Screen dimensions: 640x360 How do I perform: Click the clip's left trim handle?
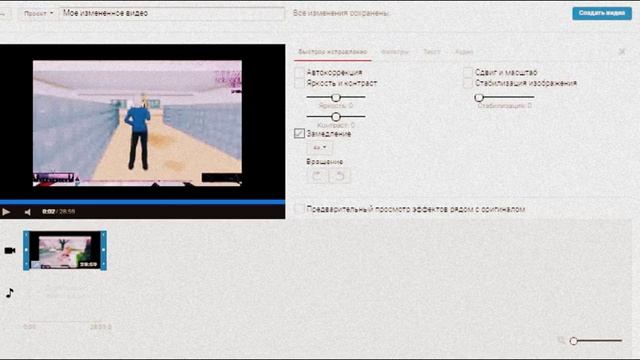click(26, 251)
